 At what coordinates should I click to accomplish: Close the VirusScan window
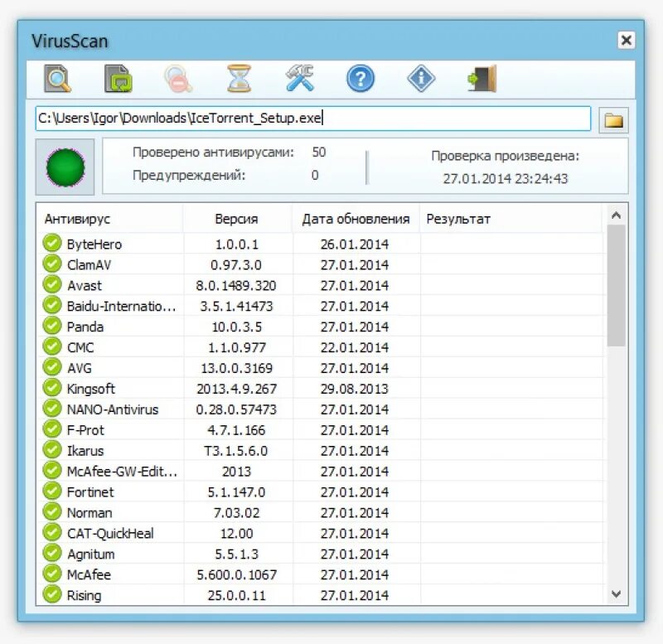pyautogui.click(x=627, y=40)
